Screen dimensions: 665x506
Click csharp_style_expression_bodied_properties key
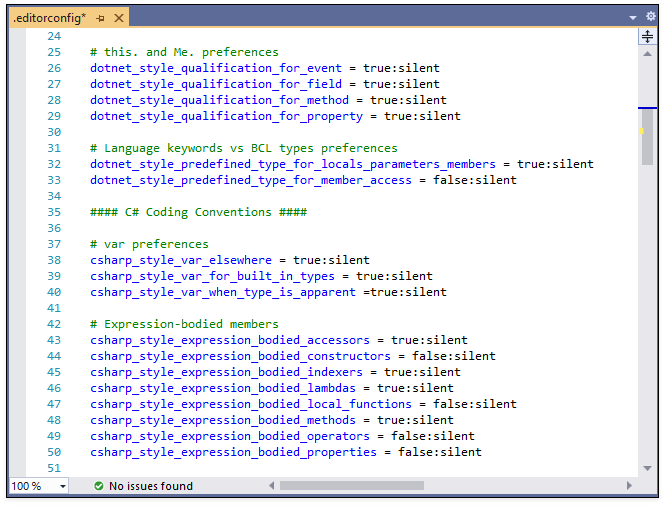point(233,453)
